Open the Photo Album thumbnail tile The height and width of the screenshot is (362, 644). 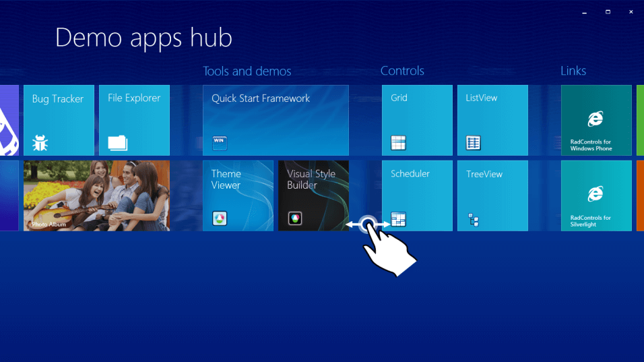tap(96, 195)
